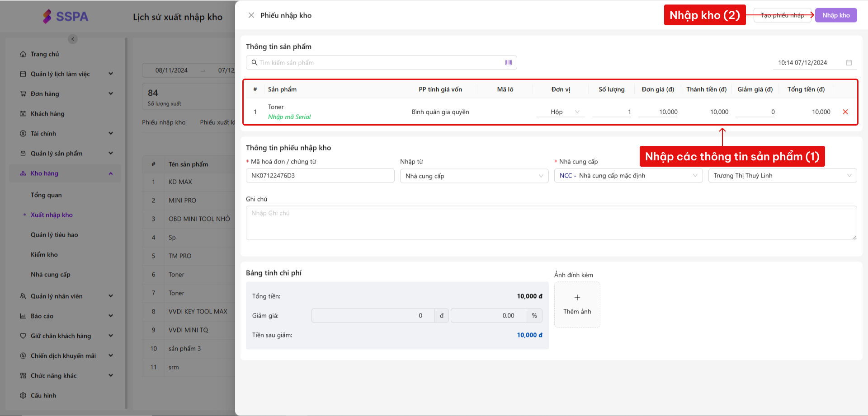
Task: Collapse the sidebar with the arrow button
Action: pos(73,39)
